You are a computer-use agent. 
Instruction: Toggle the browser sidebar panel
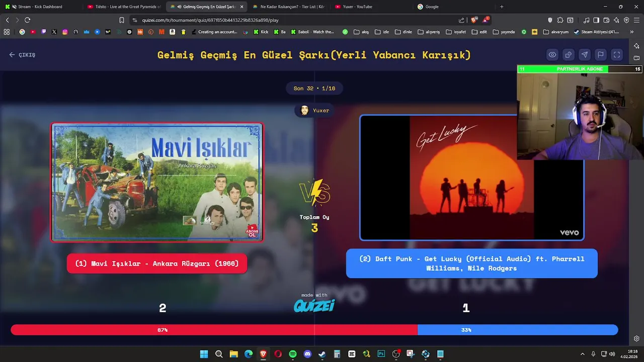click(x=596, y=20)
